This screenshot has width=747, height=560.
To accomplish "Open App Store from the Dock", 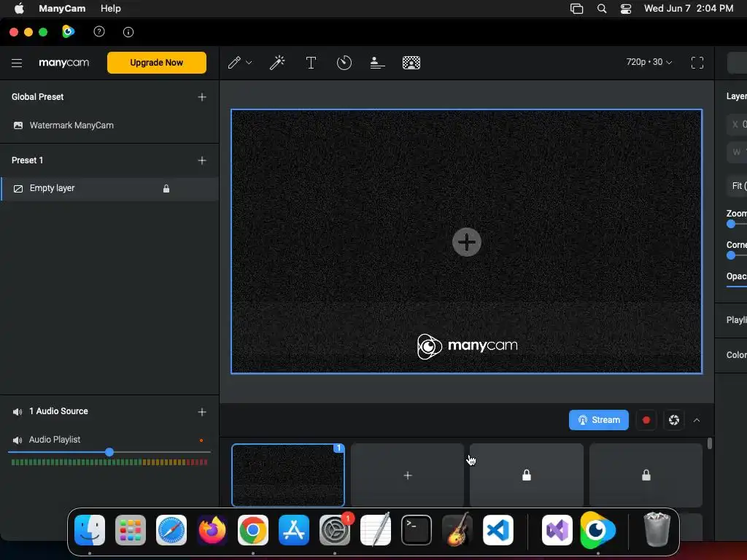I will coord(294,530).
